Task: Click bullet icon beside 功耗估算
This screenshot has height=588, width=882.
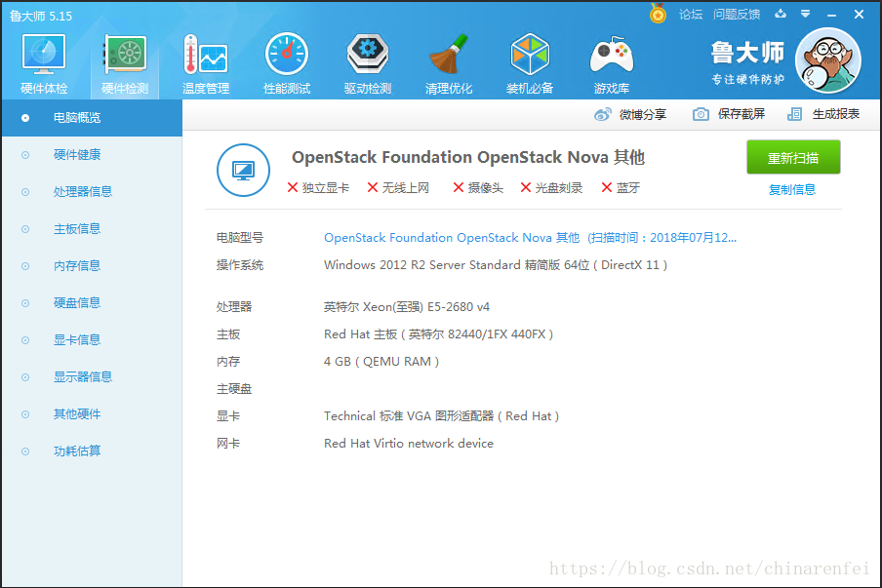Action: coord(25,451)
